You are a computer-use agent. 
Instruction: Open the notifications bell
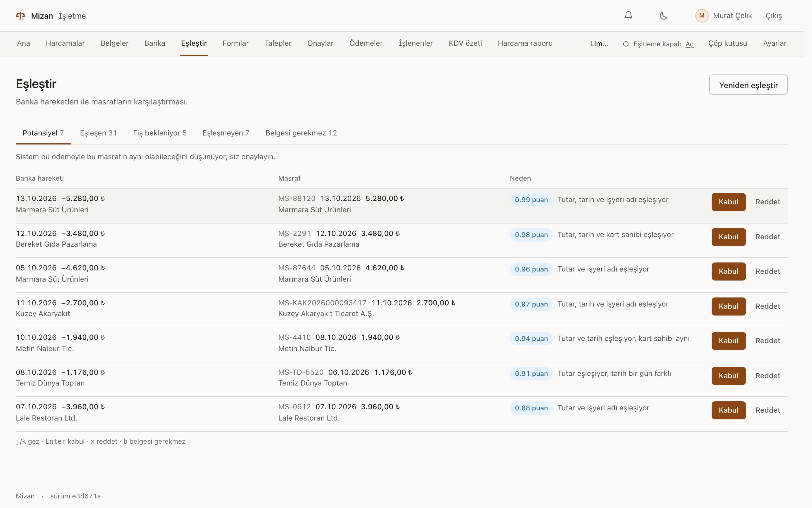click(628, 16)
